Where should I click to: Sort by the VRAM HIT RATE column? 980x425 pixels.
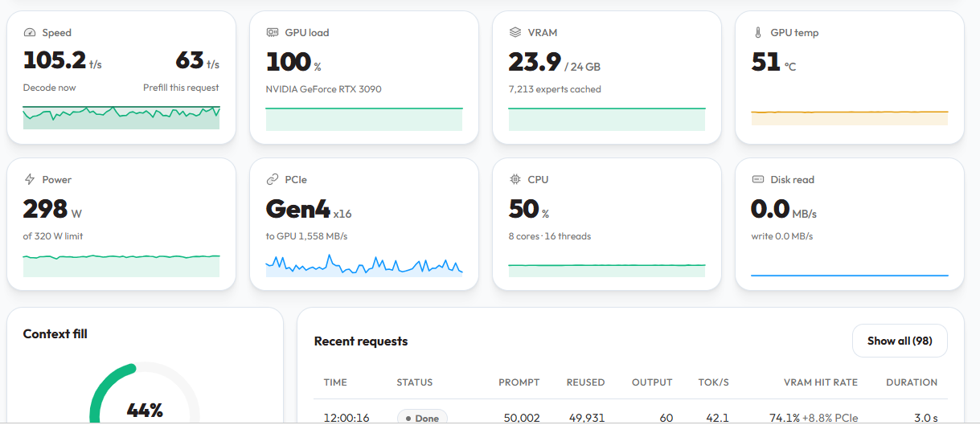pos(821,382)
